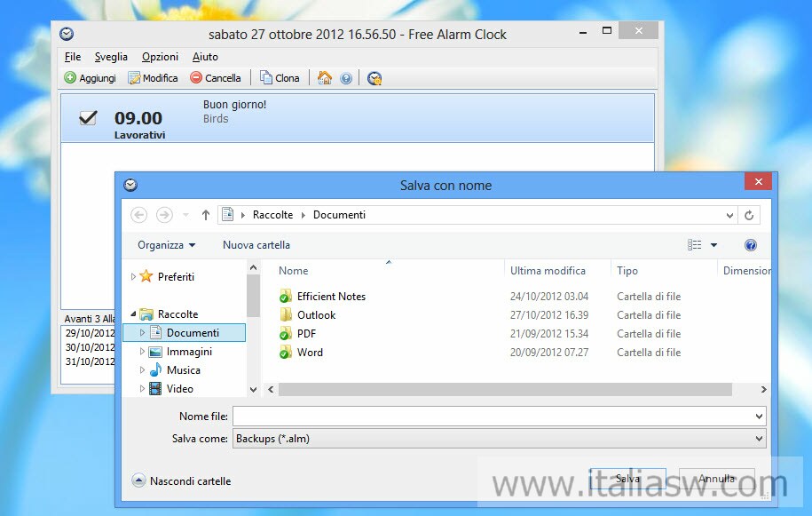
Task: Click Raccolte in the address bar
Action: (x=272, y=215)
